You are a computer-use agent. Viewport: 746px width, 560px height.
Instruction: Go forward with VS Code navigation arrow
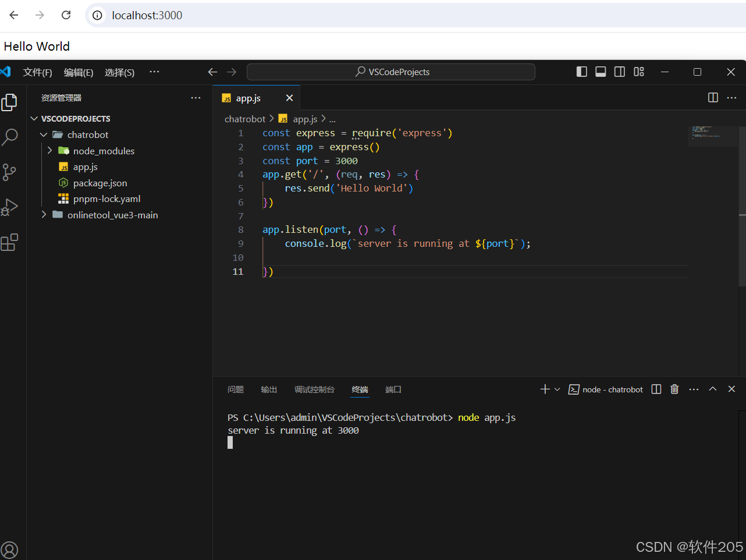pyautogui.click(x=232, y=72)
